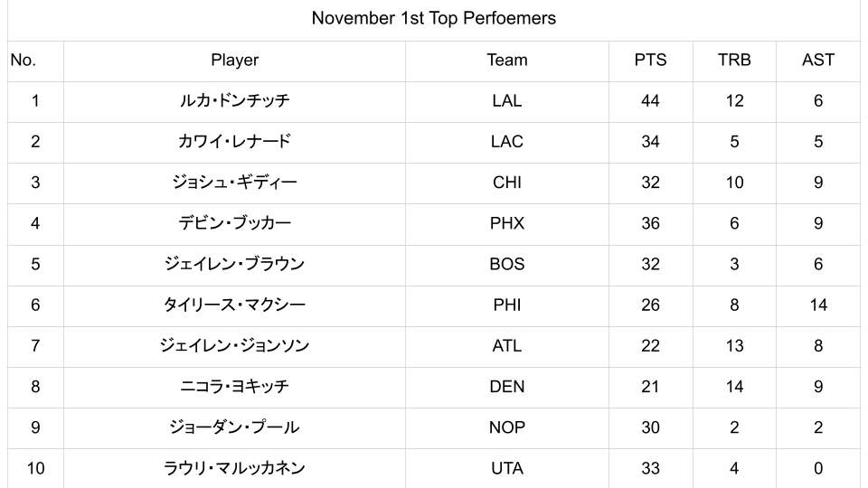The width and height of the screenshot is (868, 488).
Task: Select the ラウリ・マルッカネン player cell
Action: [x=234, y=468]
